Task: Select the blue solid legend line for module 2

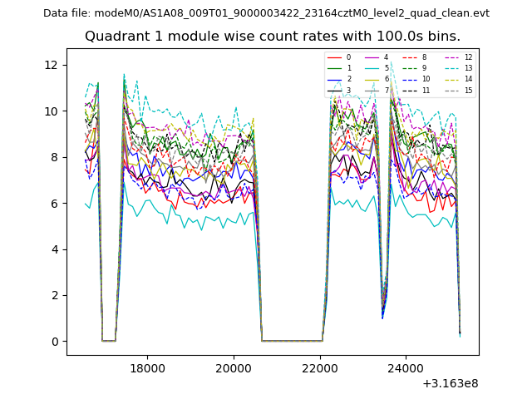Action: [x=333, y=79]
